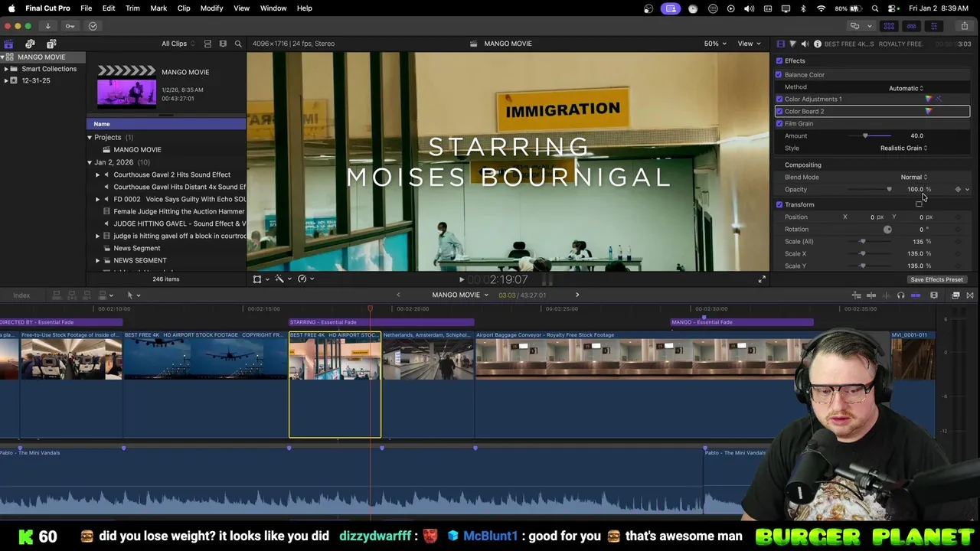Open the Modify menu
The width and height of the screenshot is (980, 551).
tap(211, 8)
